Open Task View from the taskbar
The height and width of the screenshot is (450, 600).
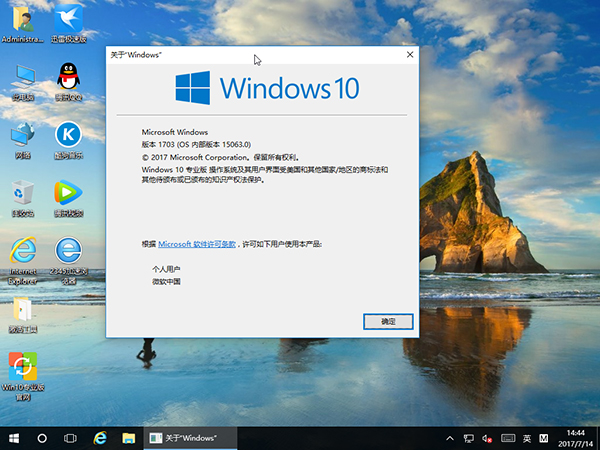coord(71,438)
